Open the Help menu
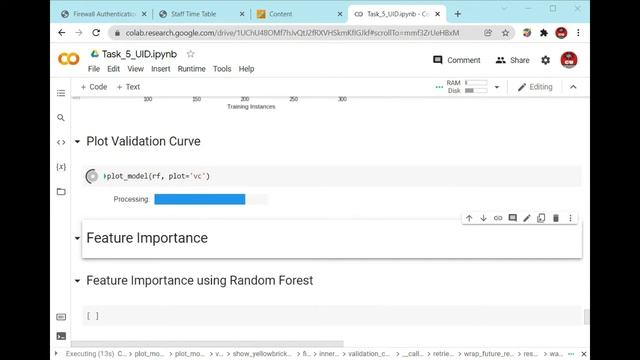Screen dimensions: 640x360 247,69
